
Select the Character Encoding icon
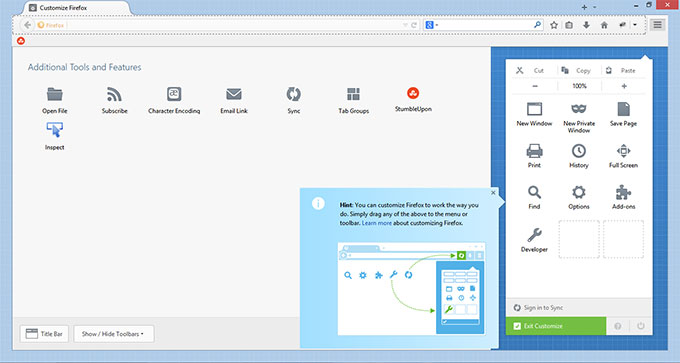174,94
